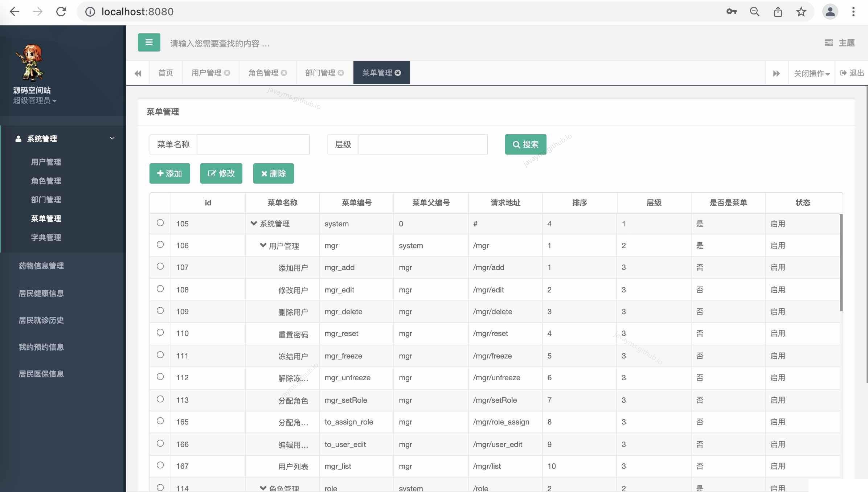This screenshot has height=492, width=868.
Task: Click the green hamburger menu toggle button
Action: pos(149,42)
